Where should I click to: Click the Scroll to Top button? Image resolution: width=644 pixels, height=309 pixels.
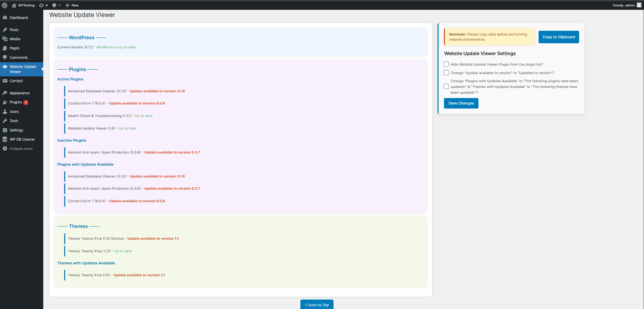point(317,305)
